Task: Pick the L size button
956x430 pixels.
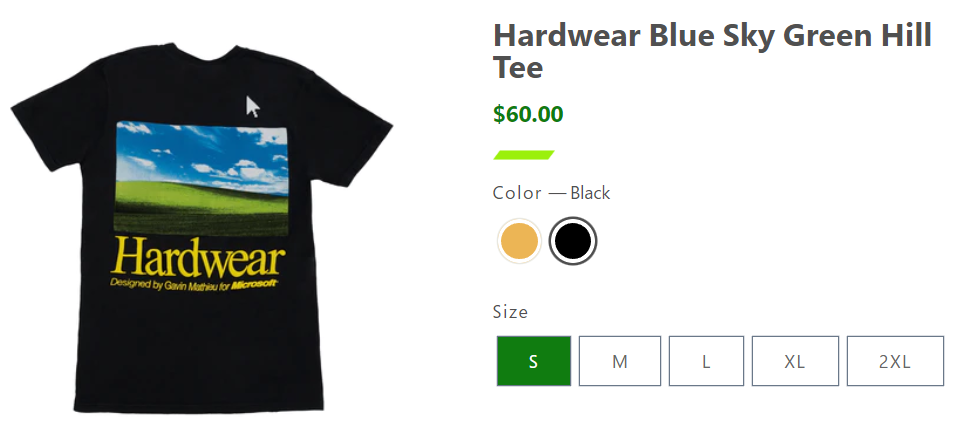Action: tap(706, 361)
